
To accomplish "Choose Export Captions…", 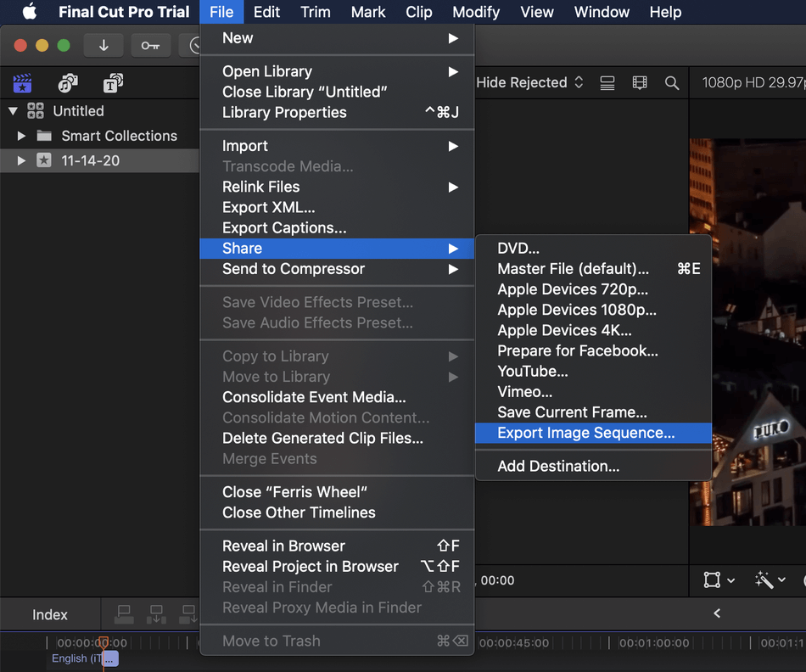I will [337, 227].
